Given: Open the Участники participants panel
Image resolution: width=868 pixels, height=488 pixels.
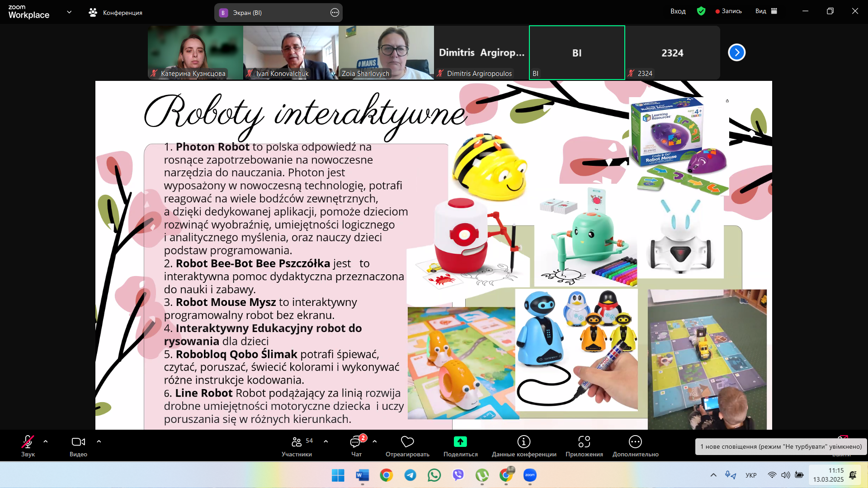Looking at the screenshot, I should click(x=297, y=446).
